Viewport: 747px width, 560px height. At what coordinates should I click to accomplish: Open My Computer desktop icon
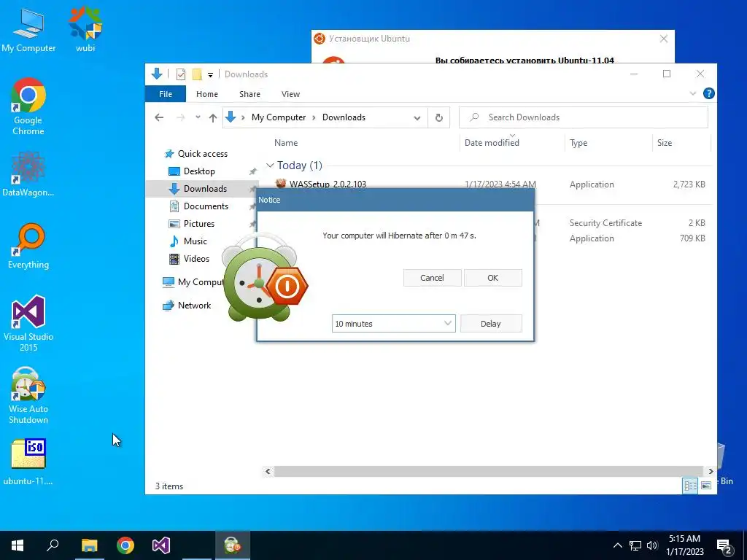click(28, 30)
